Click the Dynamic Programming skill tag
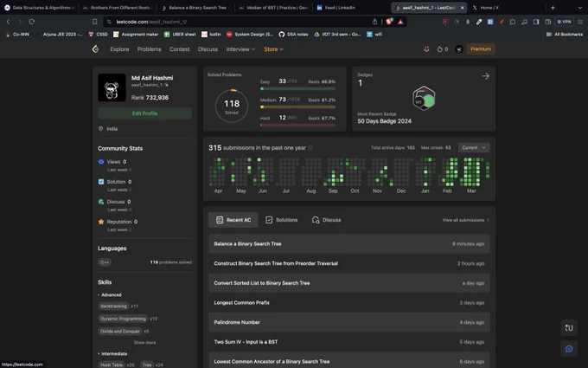 pyautogui.click(x=123, y=319)
